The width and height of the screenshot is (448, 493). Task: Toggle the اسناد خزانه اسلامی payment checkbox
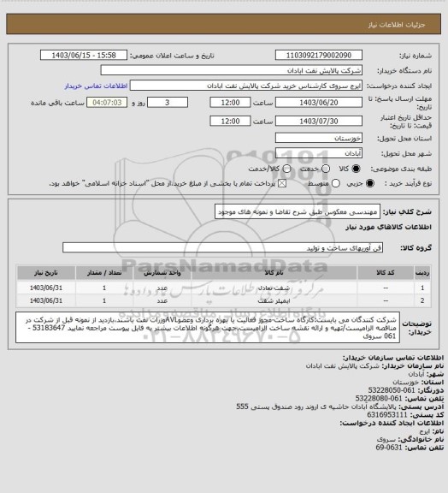tap(282, 183)
